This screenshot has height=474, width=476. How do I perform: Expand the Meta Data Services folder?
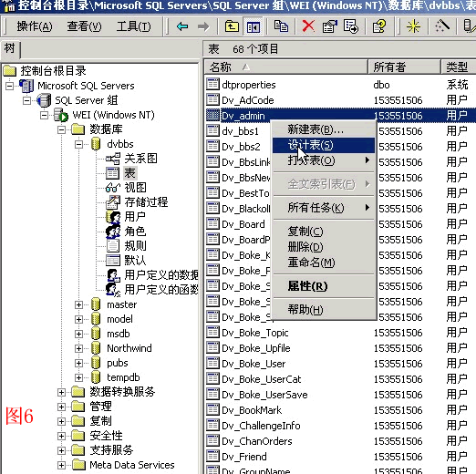pyautogui.click(x=61, y=465)
